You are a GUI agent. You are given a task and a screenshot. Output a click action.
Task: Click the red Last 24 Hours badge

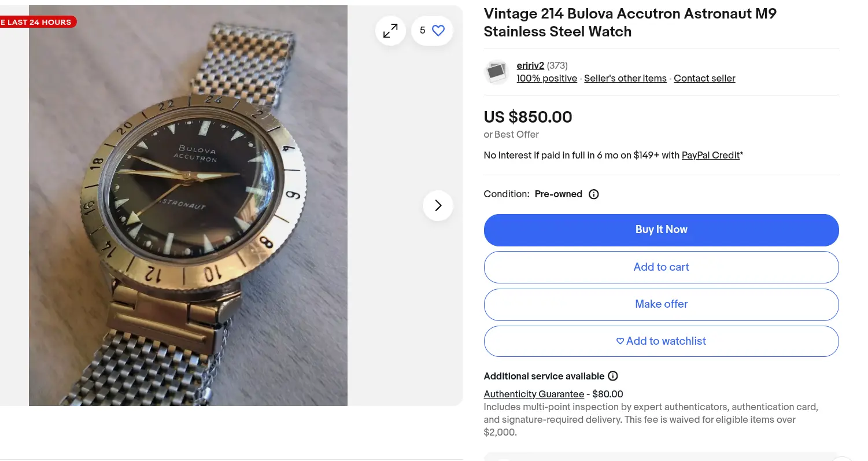click(x=37, y=23)
